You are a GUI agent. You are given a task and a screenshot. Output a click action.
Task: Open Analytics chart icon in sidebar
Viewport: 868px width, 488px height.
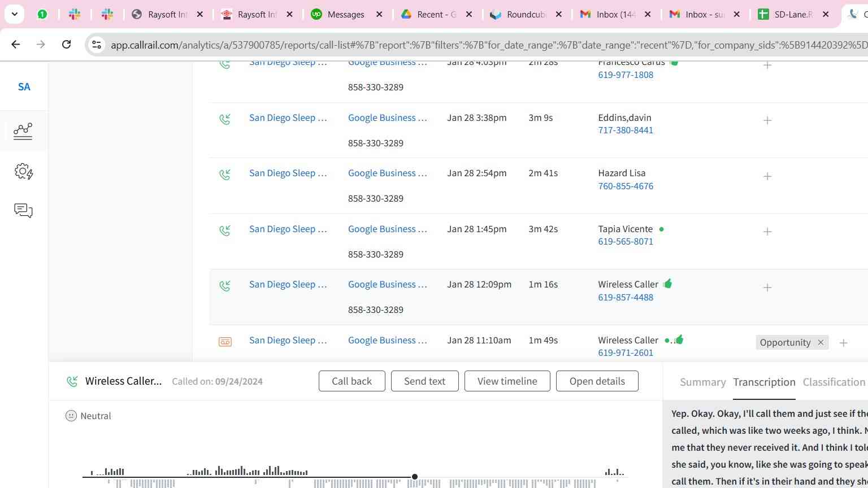(23, 131)
